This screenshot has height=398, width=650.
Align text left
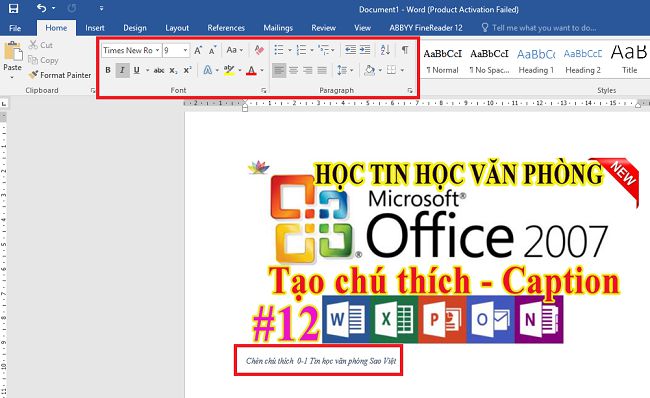279,70
